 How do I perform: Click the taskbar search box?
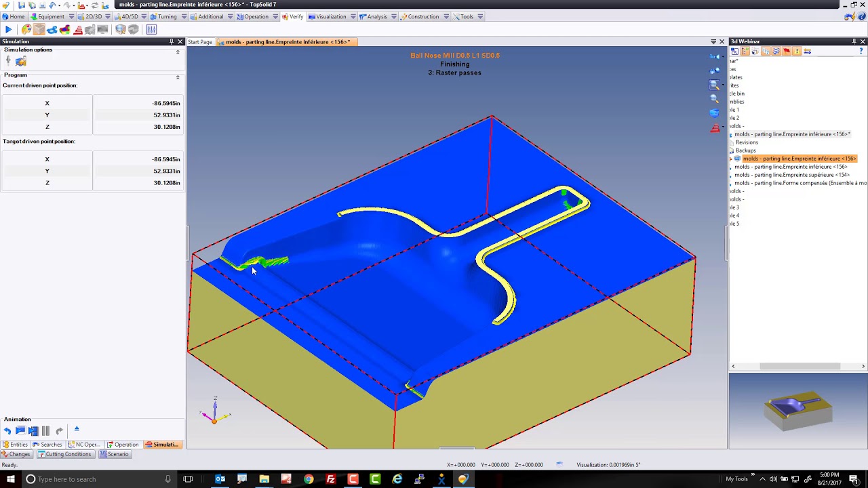(x=98, y=479)
